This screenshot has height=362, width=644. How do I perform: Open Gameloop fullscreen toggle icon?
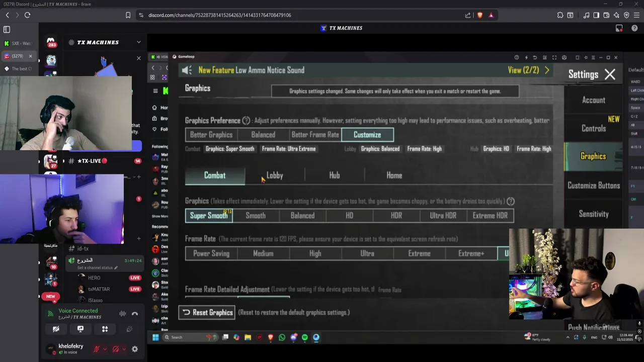554,57
